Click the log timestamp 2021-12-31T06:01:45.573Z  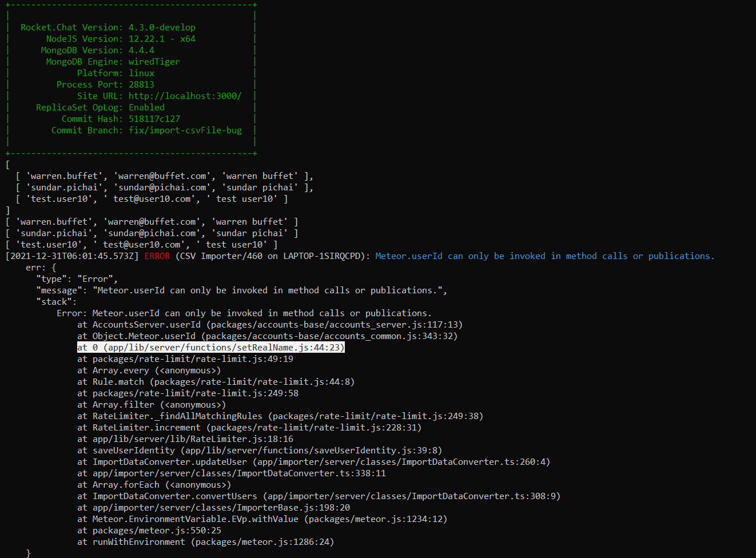72,256
